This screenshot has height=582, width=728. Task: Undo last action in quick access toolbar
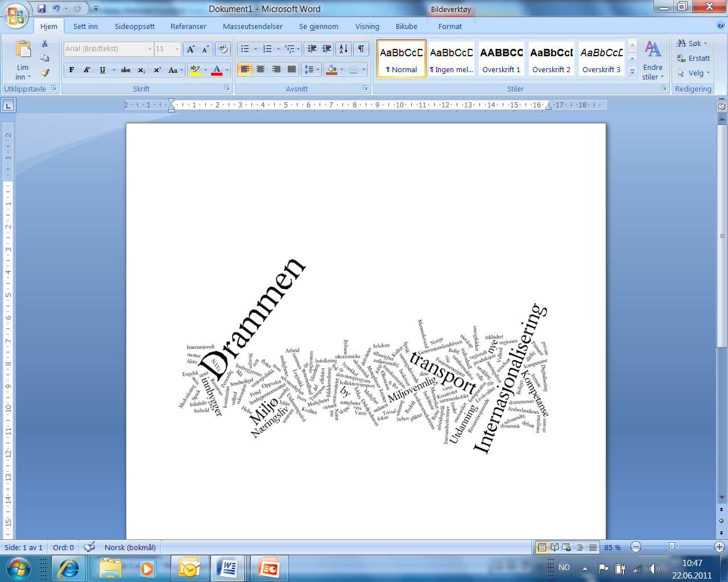tap(56, 9)
